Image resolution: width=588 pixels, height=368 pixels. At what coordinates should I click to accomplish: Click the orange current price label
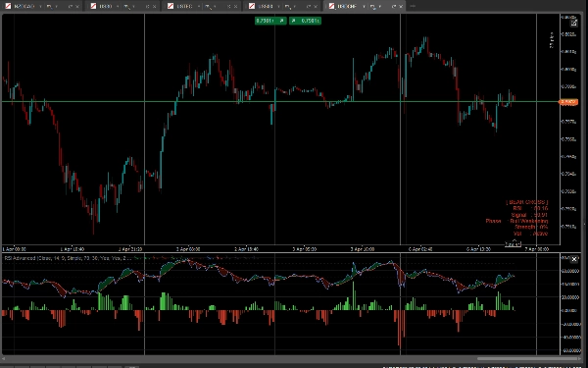pos(568,102)
